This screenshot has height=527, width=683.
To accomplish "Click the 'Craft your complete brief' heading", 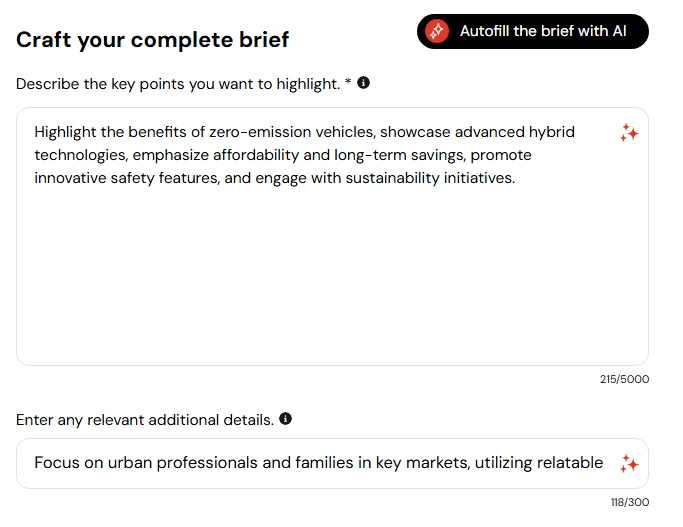I will coord(152,40).
